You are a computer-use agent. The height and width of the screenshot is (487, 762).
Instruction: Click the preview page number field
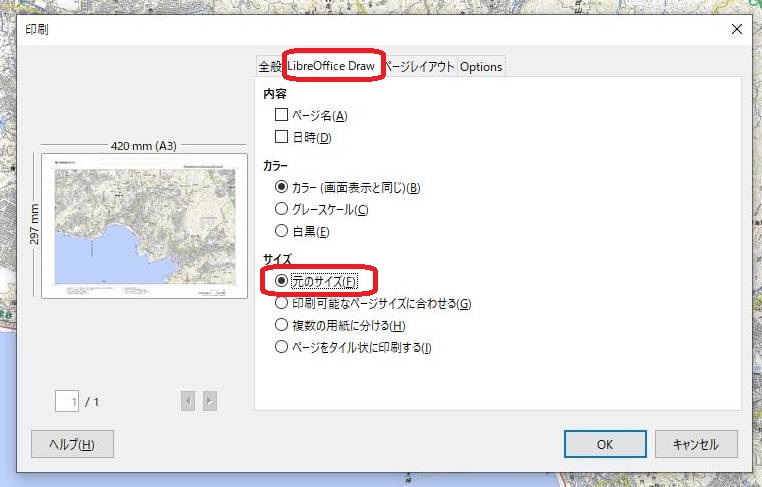click(x=67, y=401)
